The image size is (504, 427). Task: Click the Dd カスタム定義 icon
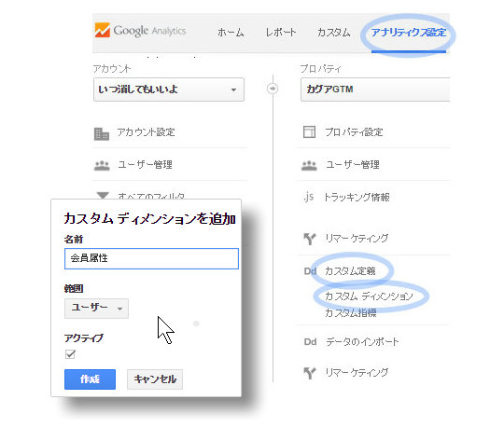pos(310,271)
